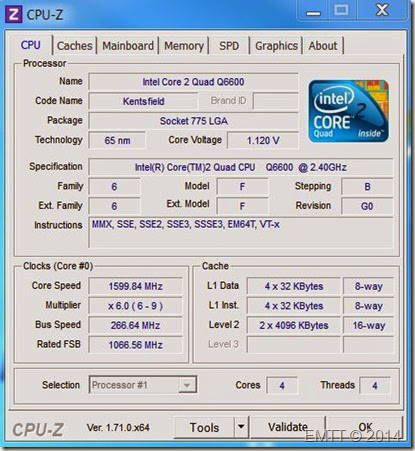Click the Level 2 value 2 x 4096 KBytes
Image resolution: width=415 pixels, height=451 pixels.
(x=294, y=325)
